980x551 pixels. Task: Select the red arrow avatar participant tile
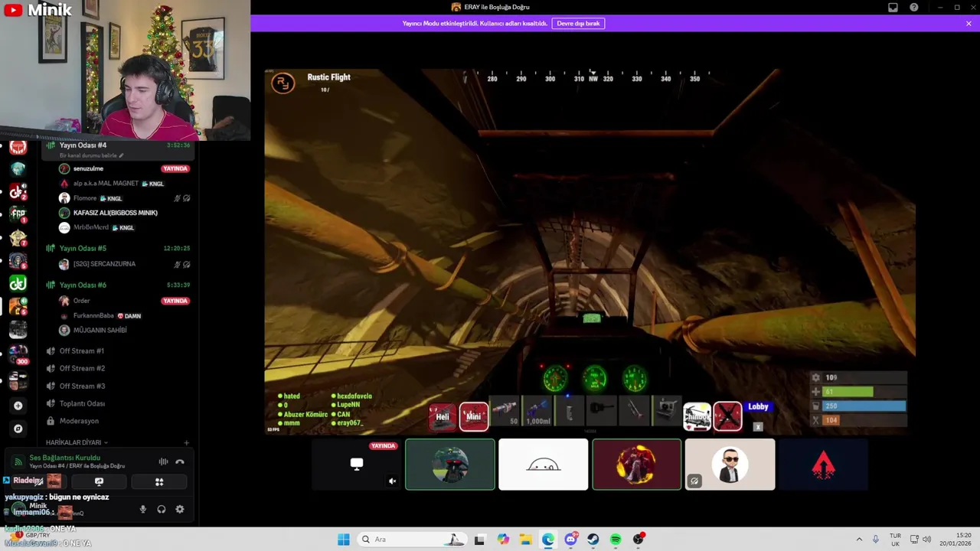pos(823,465)
